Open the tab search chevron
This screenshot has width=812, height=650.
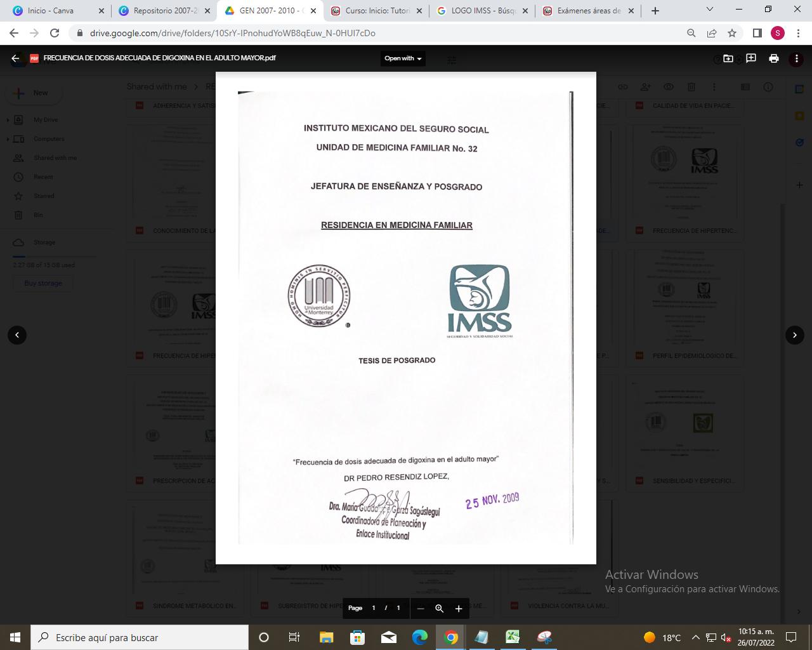coord(710,10)
